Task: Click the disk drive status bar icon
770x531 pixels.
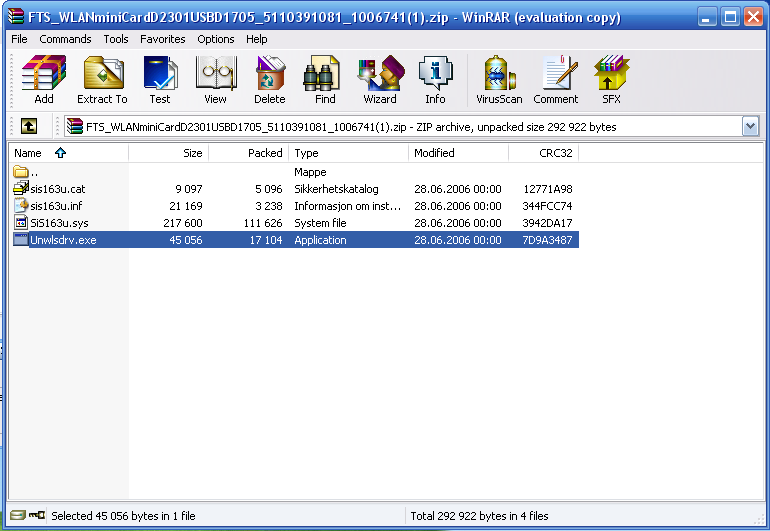Action: pos(18,515)
